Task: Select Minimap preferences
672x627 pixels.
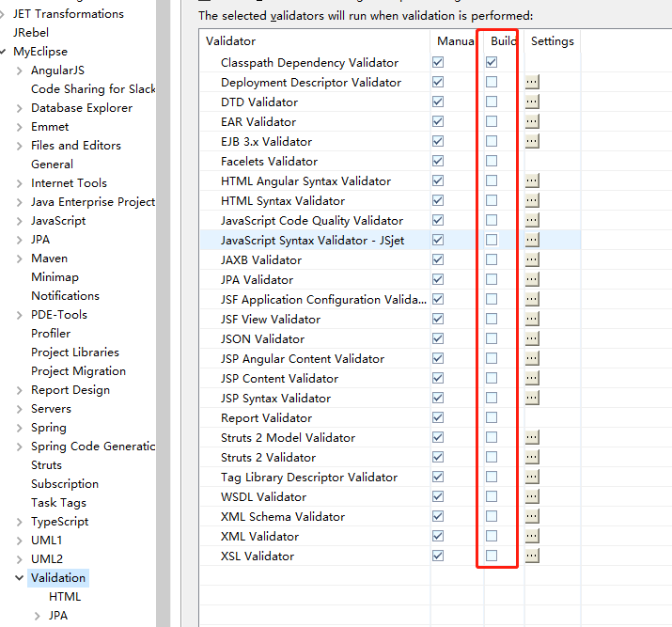Action: [55, 277]
